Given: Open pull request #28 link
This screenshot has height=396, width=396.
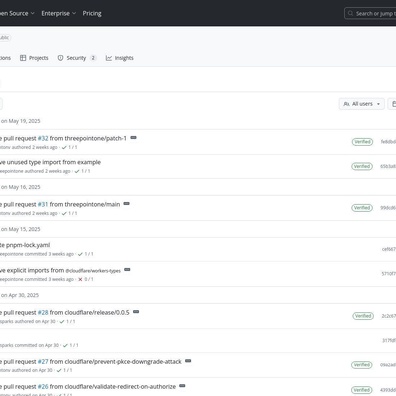Looking at the screenshot, I should point(43,313).
